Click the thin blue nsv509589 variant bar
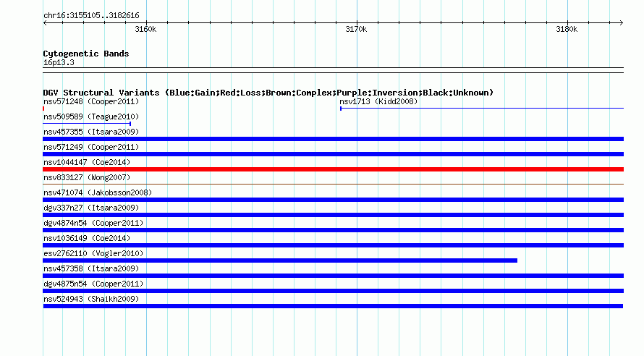The image size is (644, 356). (87, 124)
